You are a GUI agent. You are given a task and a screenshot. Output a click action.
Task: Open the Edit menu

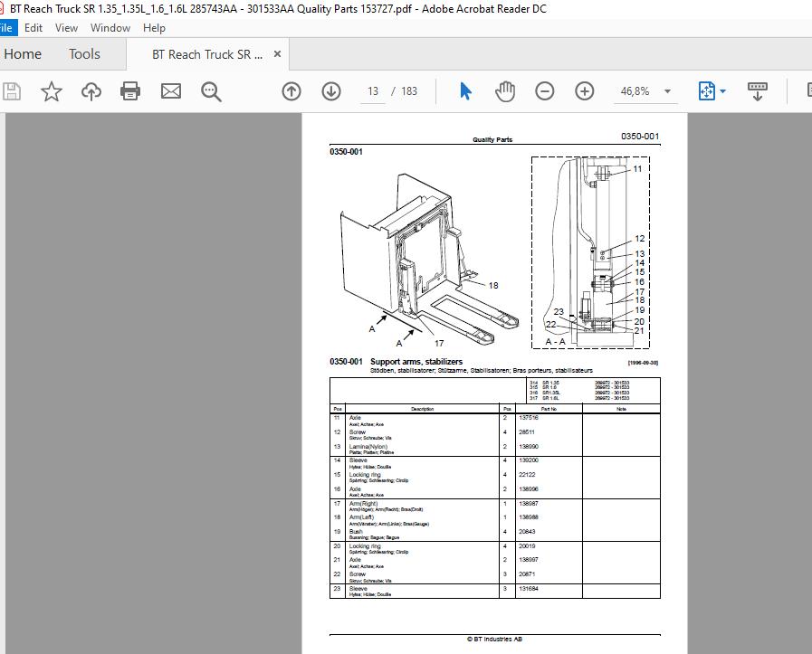[33, 28]
